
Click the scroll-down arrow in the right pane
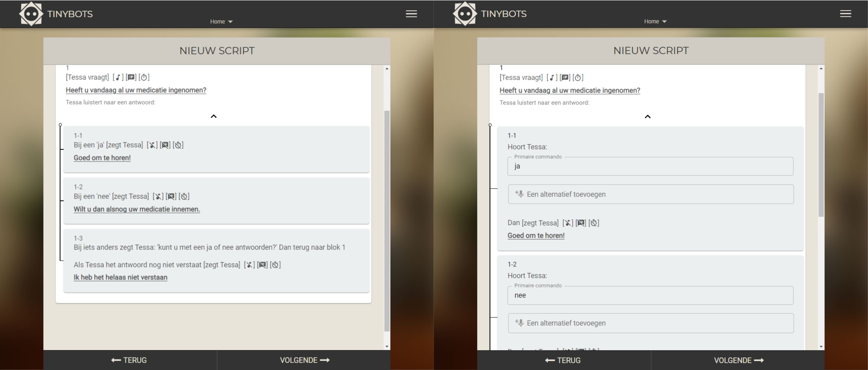[821, 346]
